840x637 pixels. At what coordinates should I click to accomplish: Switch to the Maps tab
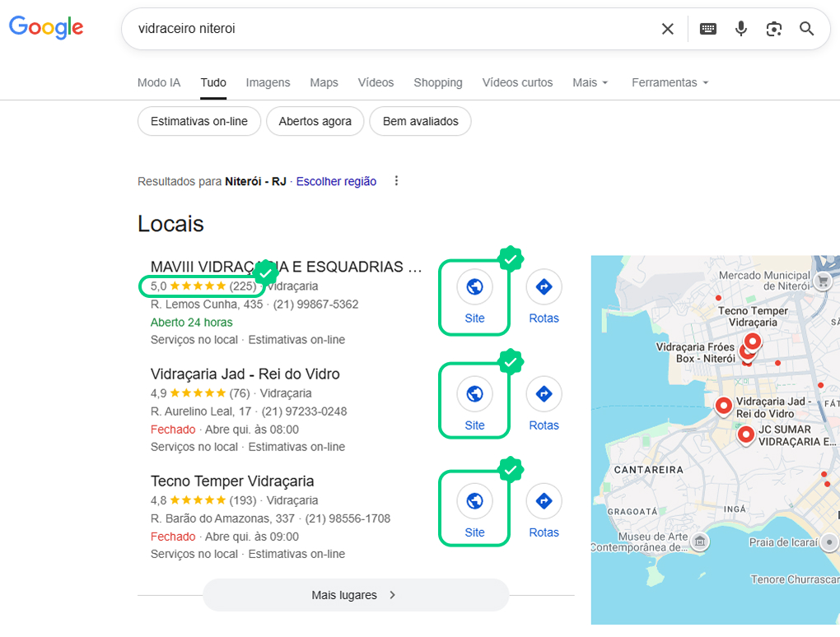324,82
